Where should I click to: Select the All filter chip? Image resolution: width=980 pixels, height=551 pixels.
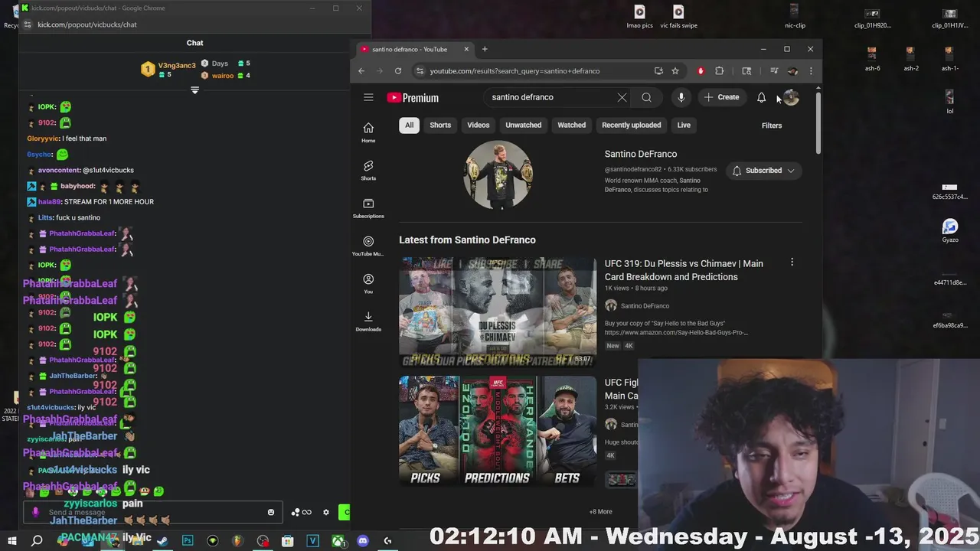pyautogui.click(x=409, y=125)
